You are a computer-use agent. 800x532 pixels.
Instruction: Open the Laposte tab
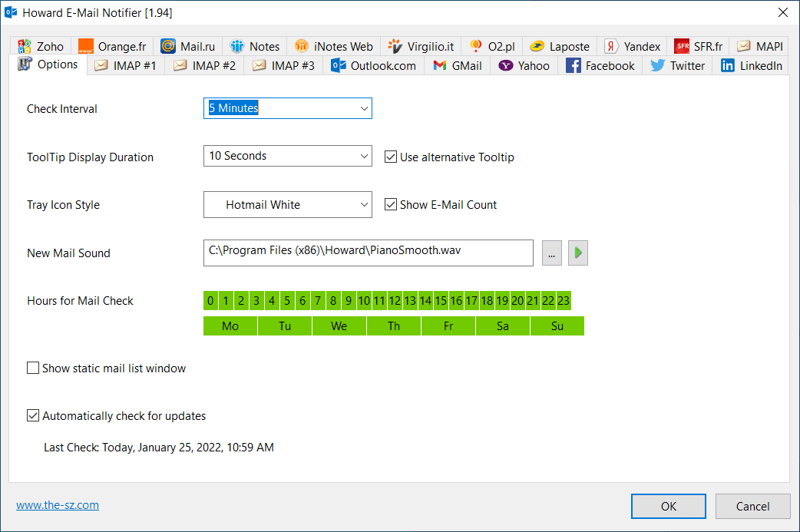click(x=559, y=46)
